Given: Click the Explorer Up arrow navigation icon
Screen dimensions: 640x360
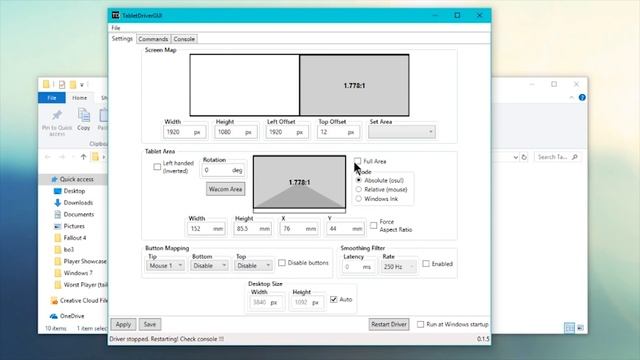Looking at the screenshot, I should 83,157.
